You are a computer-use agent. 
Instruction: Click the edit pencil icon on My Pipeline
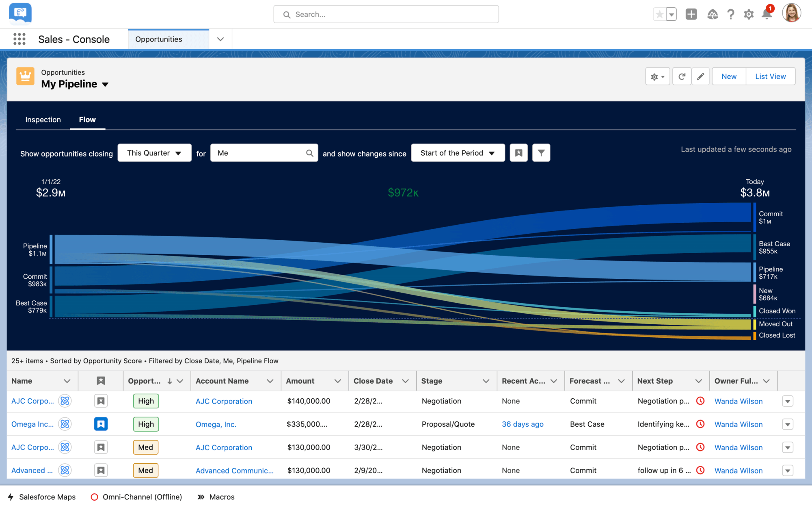coord(700,76)
